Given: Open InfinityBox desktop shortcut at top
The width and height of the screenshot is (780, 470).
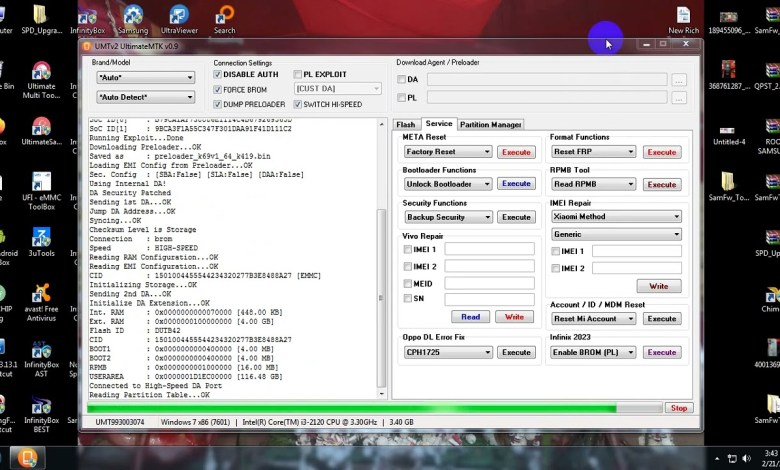Looking at the screenshot, I should point(87,20).
